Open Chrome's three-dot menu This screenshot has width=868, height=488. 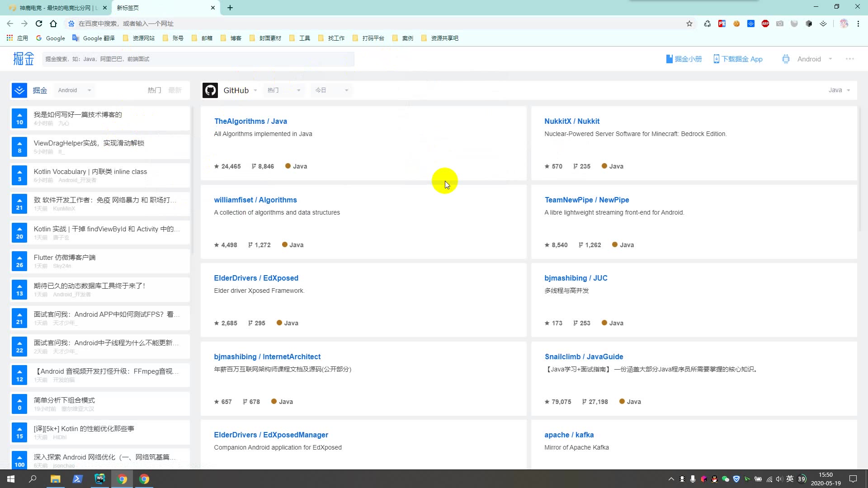point(858,23)
